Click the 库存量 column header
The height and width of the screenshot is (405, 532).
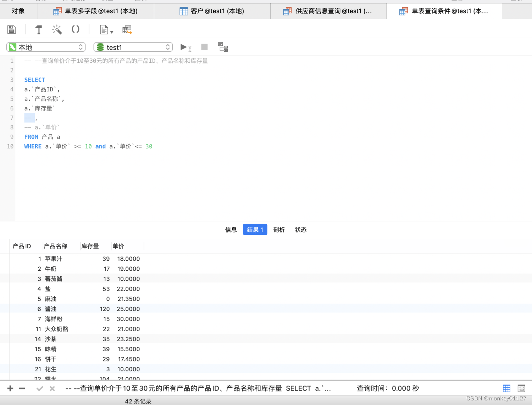pyautogui.click(x=95, y=246)
